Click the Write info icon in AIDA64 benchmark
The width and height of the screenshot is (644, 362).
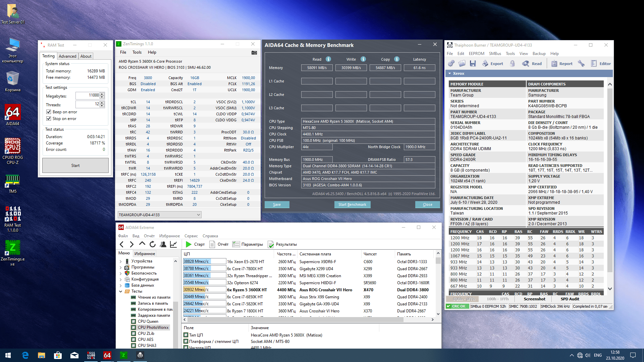pyautogui.click(x=363, y=59)
